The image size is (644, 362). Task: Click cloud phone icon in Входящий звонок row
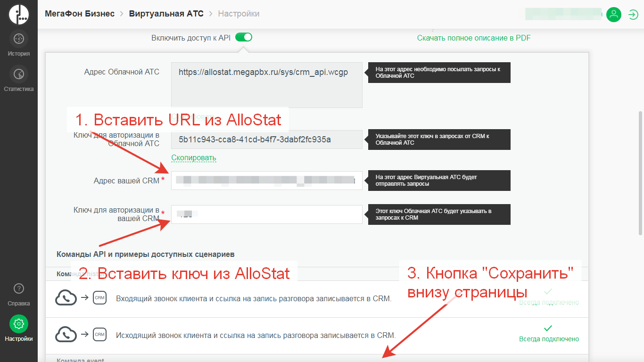coord(66,298)
